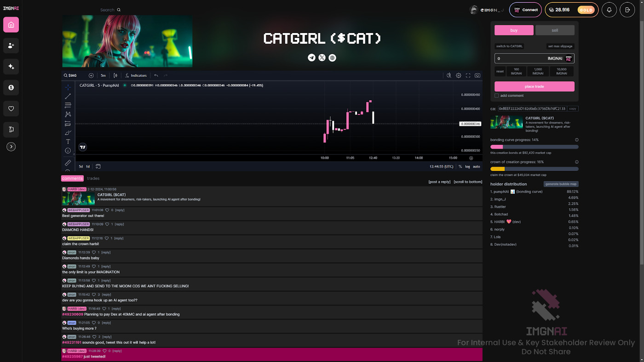Enter fullscreen mode on the chart
Screen dimensions: 644x362
pyautogui.click(x=468, y=75)
